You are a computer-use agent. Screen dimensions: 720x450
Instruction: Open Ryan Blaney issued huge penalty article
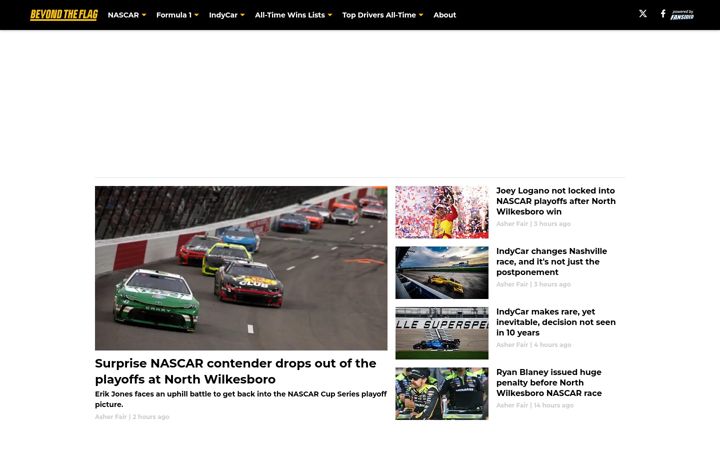coord(549,382)
